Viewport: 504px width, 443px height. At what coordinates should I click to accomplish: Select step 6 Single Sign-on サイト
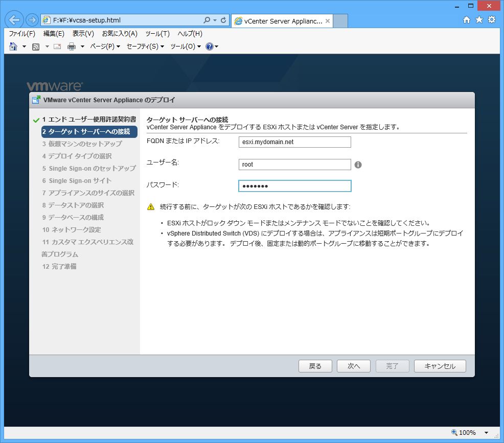pos(77,180)
